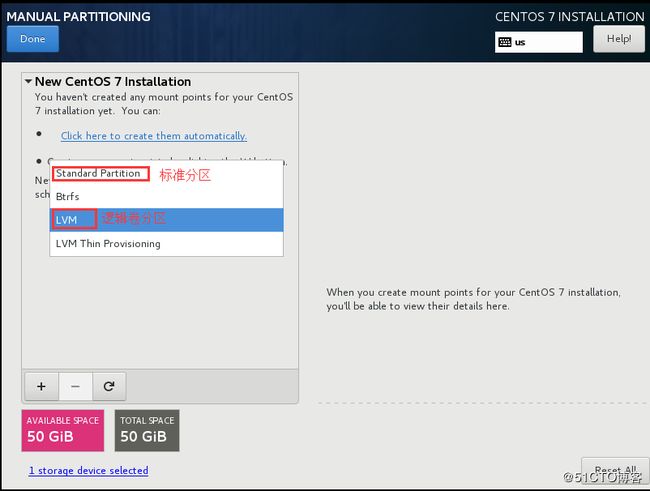Open the 1 storage device selected link
Screen dimensions: 650x491
[89, 471]
